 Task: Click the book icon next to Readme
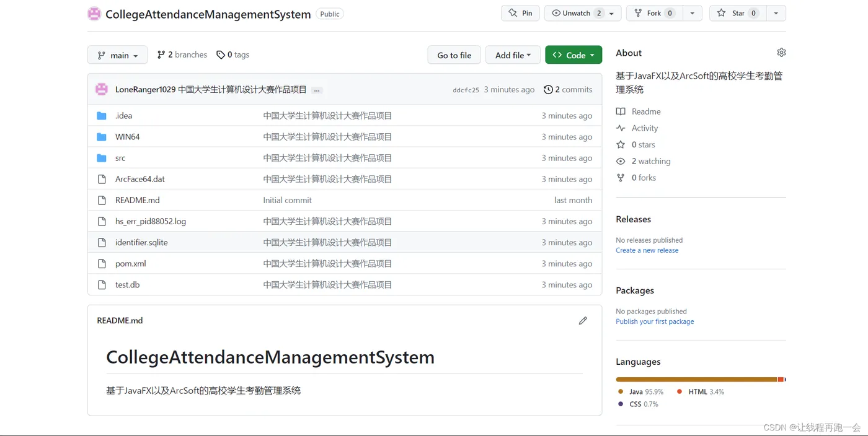tap(621, 111)
